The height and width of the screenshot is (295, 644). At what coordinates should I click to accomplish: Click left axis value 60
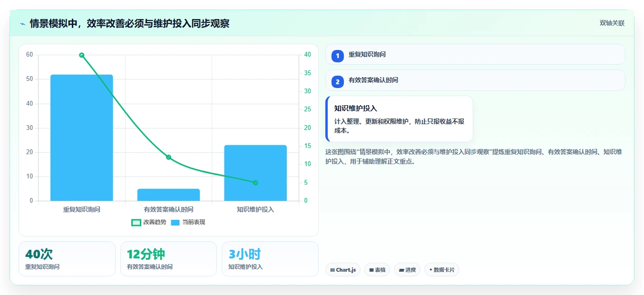[x=29, y=55]
